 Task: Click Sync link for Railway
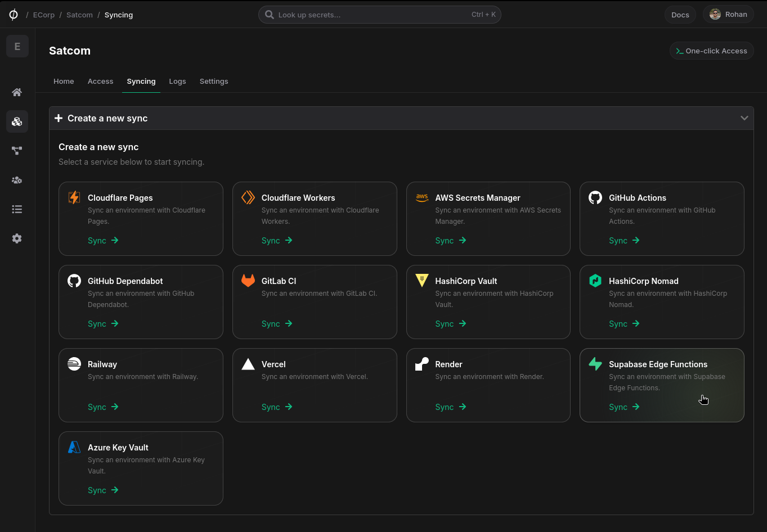[x=103, y=407]
